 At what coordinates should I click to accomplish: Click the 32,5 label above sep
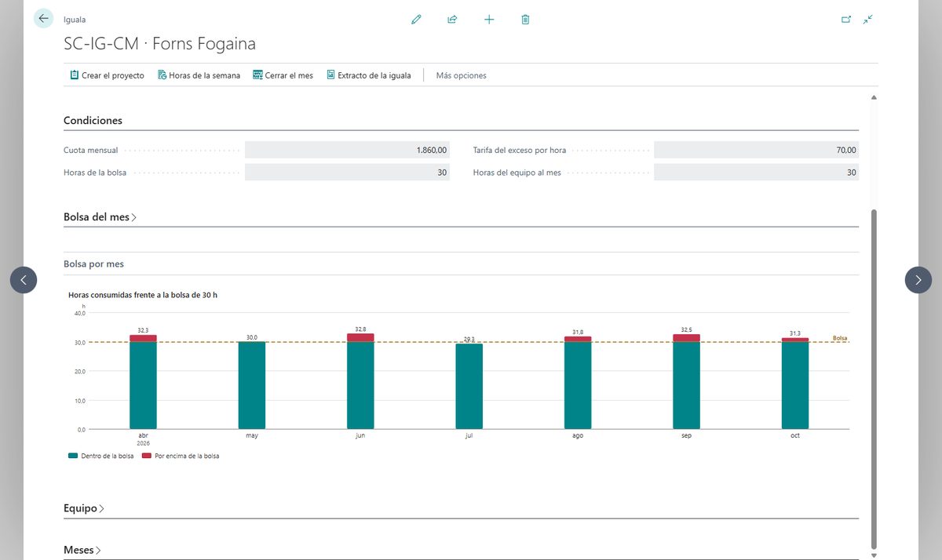tap(686, 330)
